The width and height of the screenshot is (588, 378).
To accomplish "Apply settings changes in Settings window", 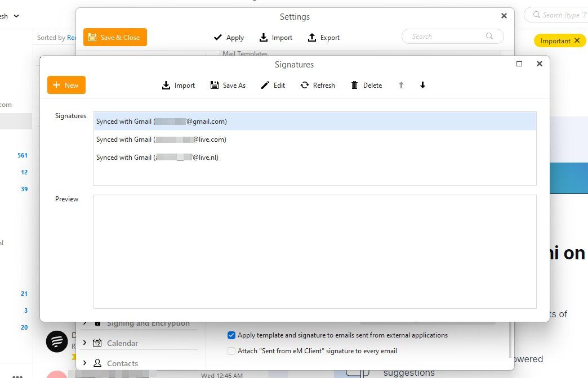I will 229,38.
